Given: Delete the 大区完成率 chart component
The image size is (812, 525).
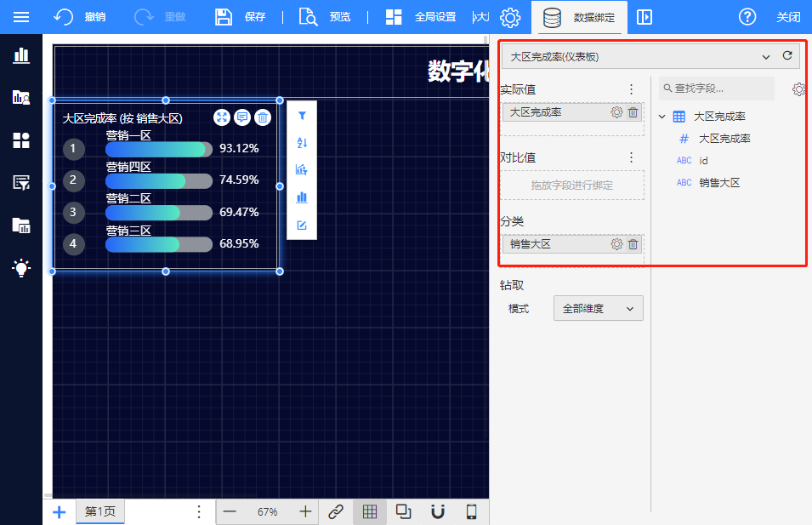Looking at the screenshot, I should tap(264, 118).
